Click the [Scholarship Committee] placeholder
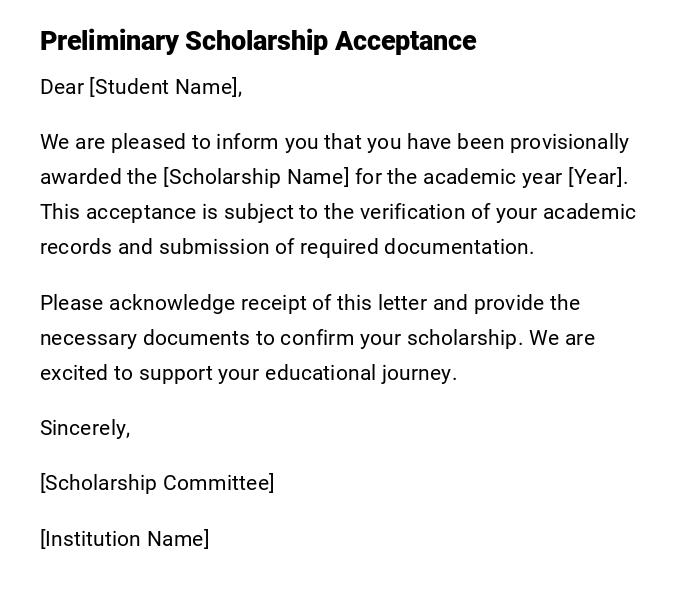The height and width of the screenshot is (601, 700). click(157, 483)
